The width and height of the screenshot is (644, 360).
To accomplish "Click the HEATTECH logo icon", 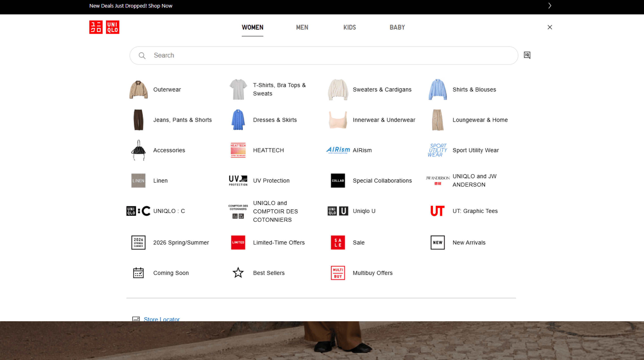I will (x=238, y=150).
